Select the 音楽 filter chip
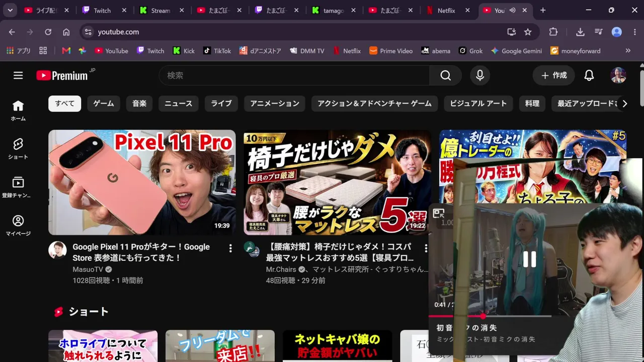This screenshot has width=644, height=362. [x=139, y=104]
